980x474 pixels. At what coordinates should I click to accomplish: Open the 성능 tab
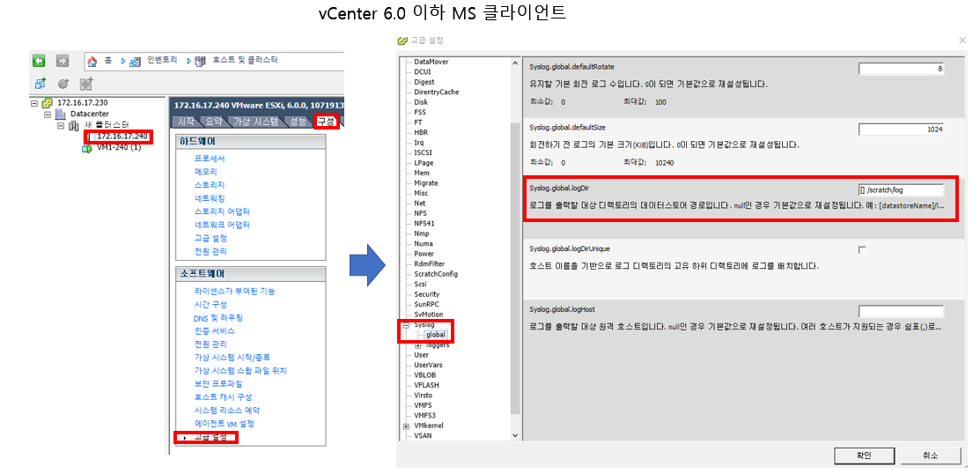tap(298, 122)
